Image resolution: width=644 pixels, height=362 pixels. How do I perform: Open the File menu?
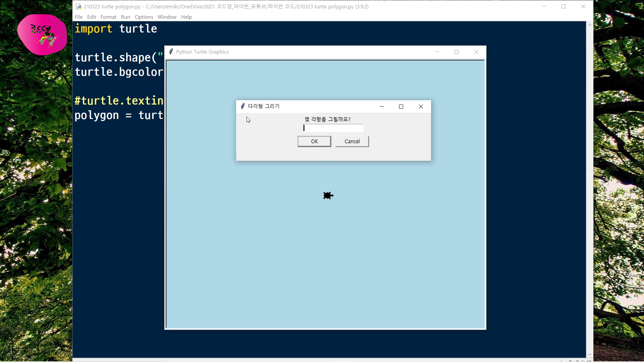78,17
